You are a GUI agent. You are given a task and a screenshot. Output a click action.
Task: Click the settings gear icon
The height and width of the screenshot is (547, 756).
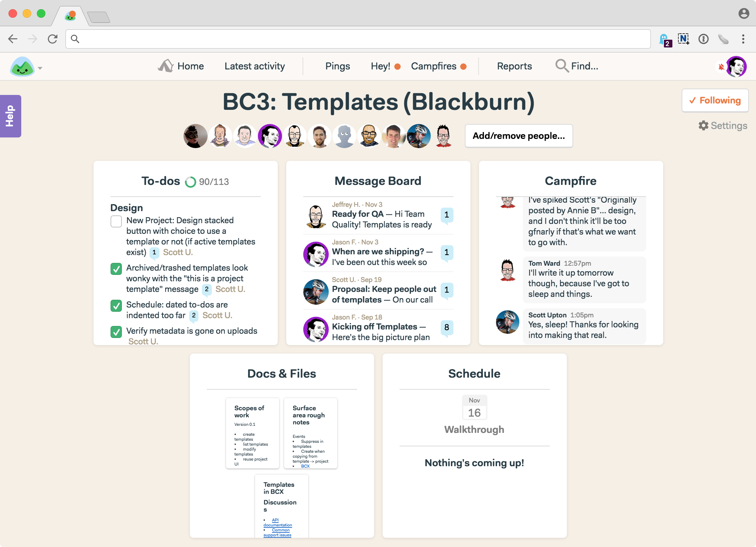tap(703, 125)
